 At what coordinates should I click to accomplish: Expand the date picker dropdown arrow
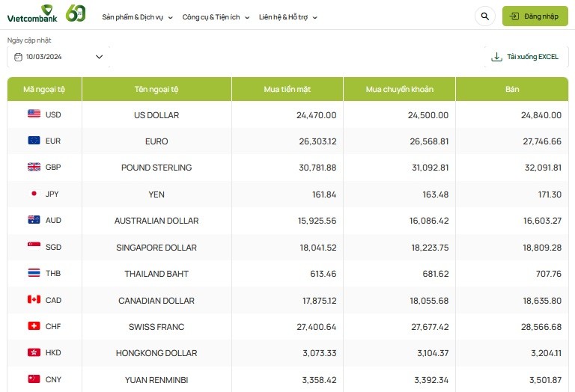tap(99, 57)
